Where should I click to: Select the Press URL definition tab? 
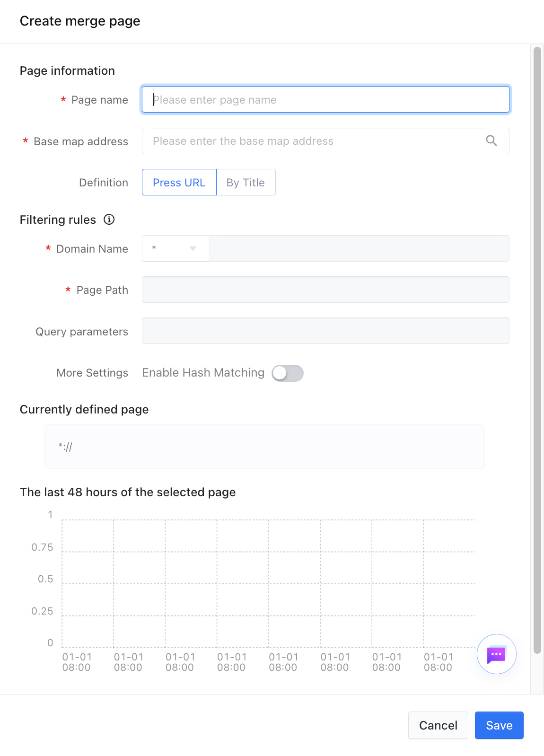click(x=179, y=182)
